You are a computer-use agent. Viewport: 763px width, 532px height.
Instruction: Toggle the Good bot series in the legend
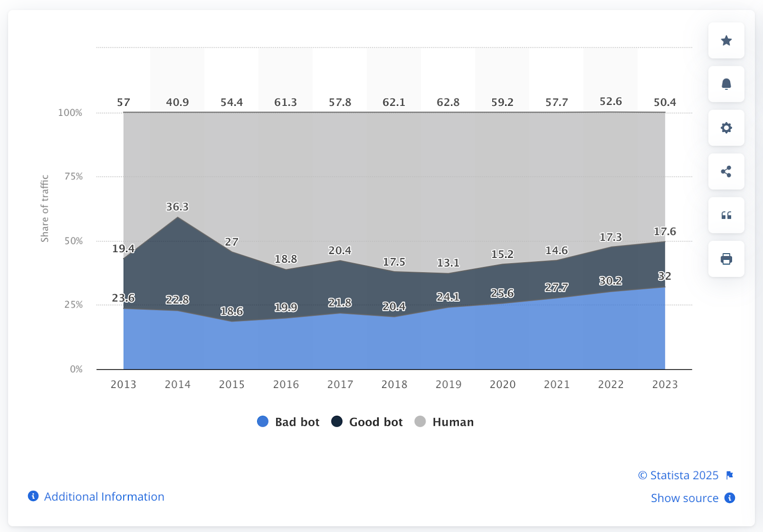367,422
